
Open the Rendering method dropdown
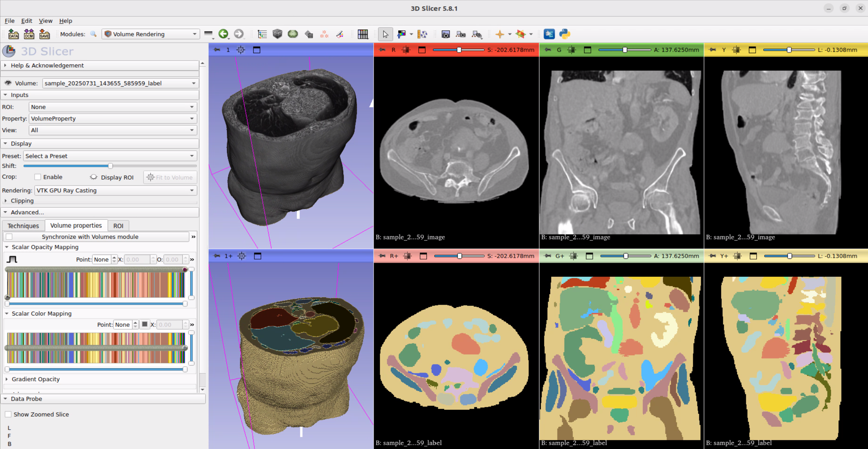(115, 190)
